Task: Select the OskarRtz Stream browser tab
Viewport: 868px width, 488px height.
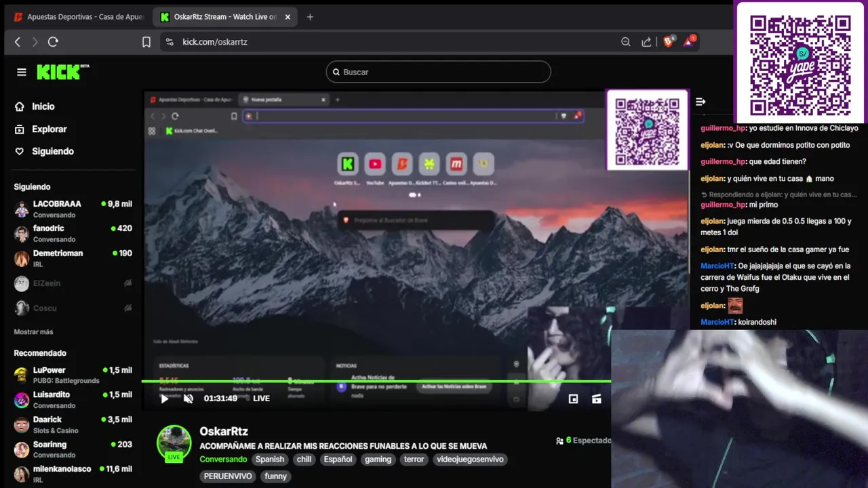Action: pos(225,17)
